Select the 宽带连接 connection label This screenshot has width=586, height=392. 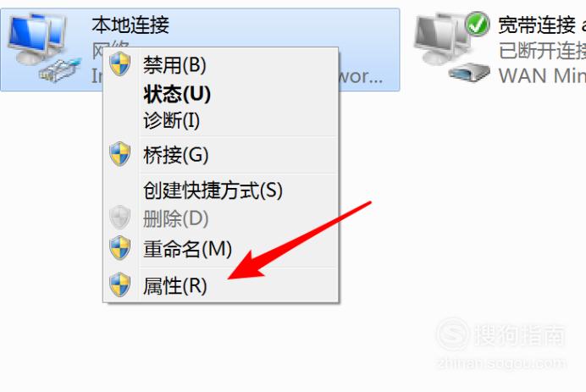pyautogui.click(x=537, y=25)
